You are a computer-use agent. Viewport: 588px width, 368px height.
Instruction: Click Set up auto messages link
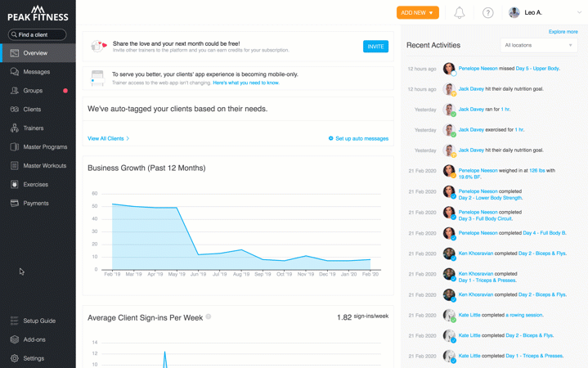[x=358, y=139]
